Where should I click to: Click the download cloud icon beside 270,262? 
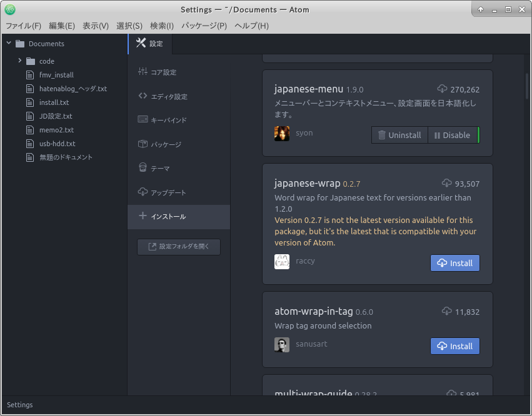tap(442, 89)
